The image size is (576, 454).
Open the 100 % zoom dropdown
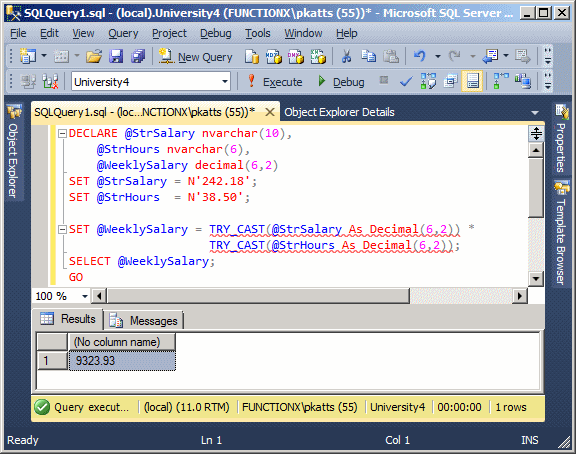tap(85, 296)
